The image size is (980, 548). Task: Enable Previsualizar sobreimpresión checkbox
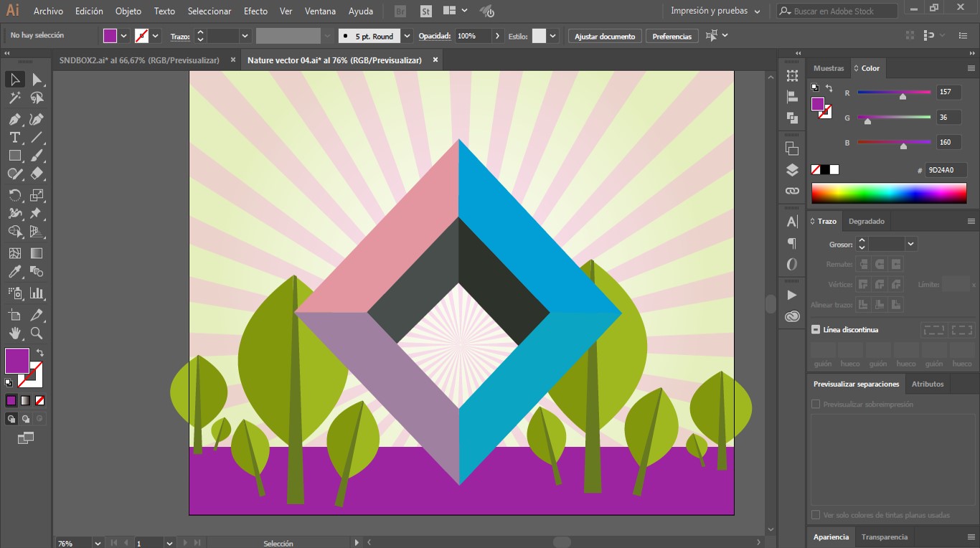[816, 405]
